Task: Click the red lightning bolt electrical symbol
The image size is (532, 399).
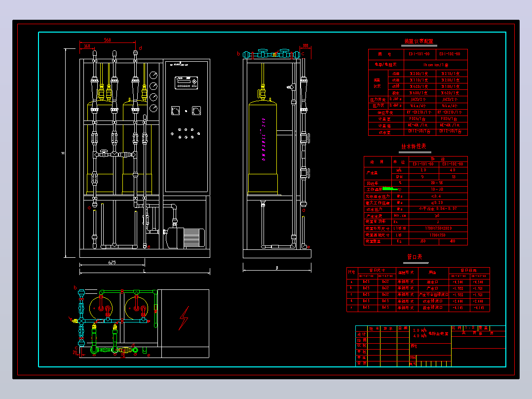Action: (184, 318)
